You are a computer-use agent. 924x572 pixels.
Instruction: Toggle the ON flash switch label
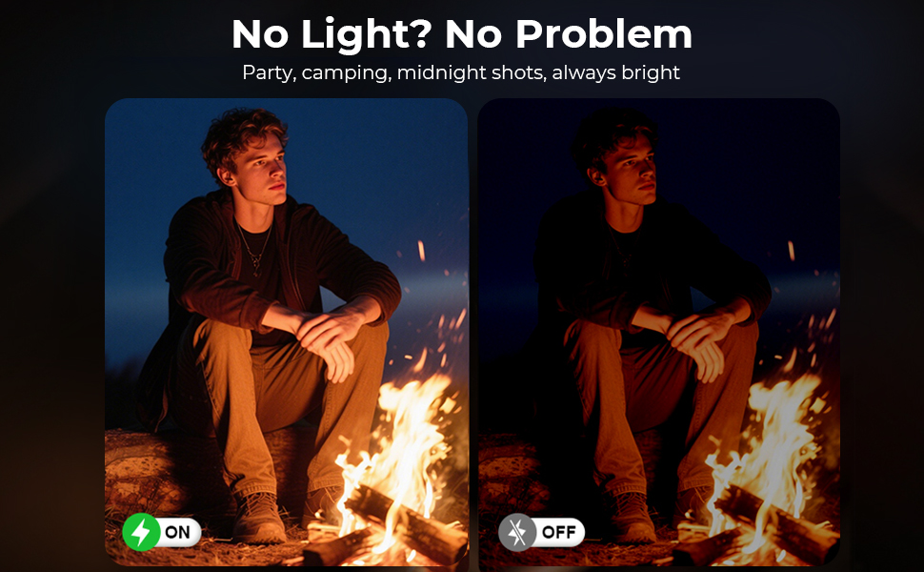(x=177, y=533)
